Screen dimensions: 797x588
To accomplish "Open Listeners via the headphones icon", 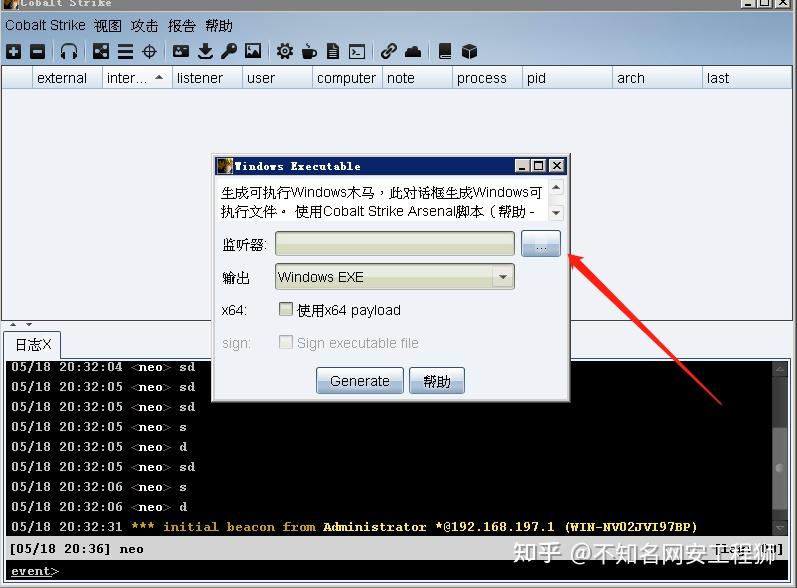I will pyautogui.click(x=69, y=51).
